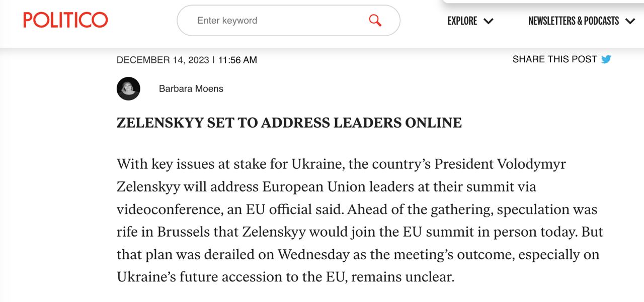The width and height of the screenshot is (644, 302).
Task: Expand the Newsletters & Podcasts chevron arrow
Action: [x=630, y=21]
